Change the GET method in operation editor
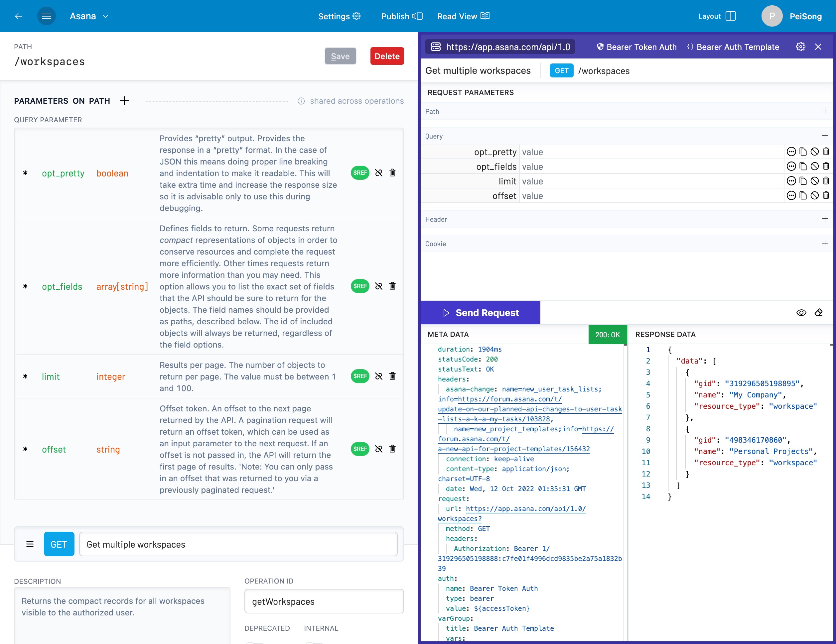Screen dimensions: 836x644 pos(59,544)
